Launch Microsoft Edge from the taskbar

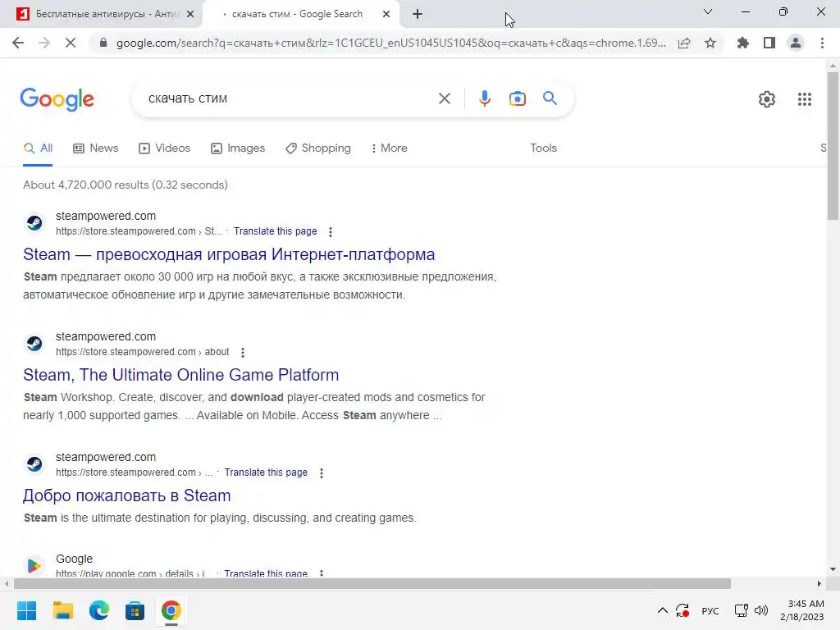[99, 610]
